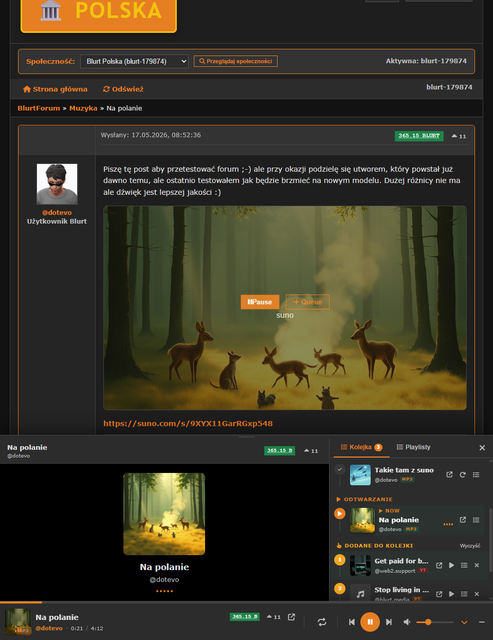Mute the player volume
Screen dimensions: 493x640
(407, 622)
